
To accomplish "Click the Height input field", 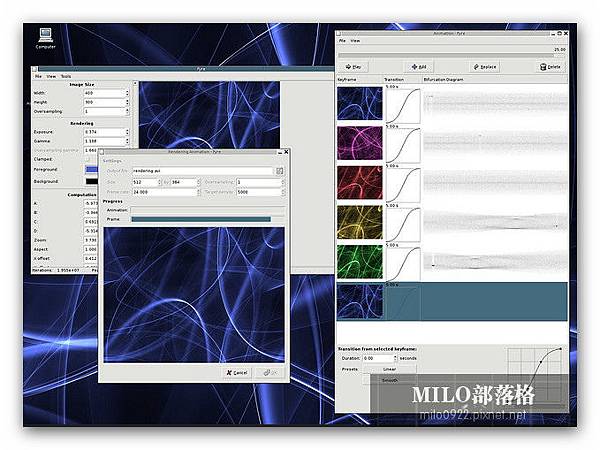I will [104, 102].
